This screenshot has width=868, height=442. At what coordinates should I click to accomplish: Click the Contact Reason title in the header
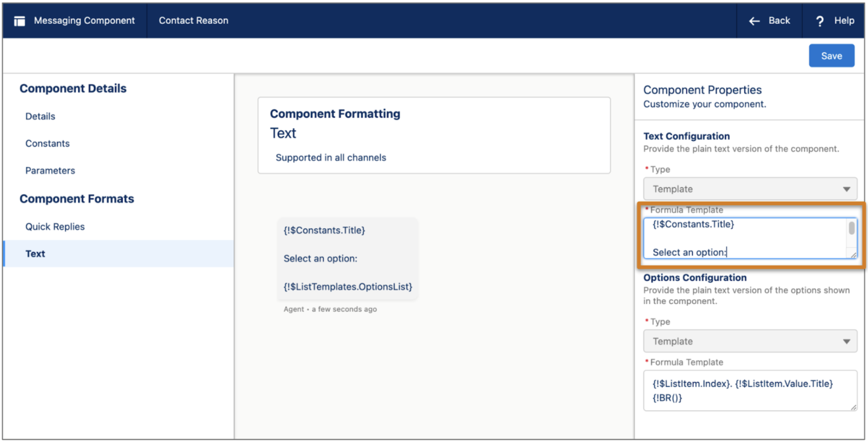193,20
